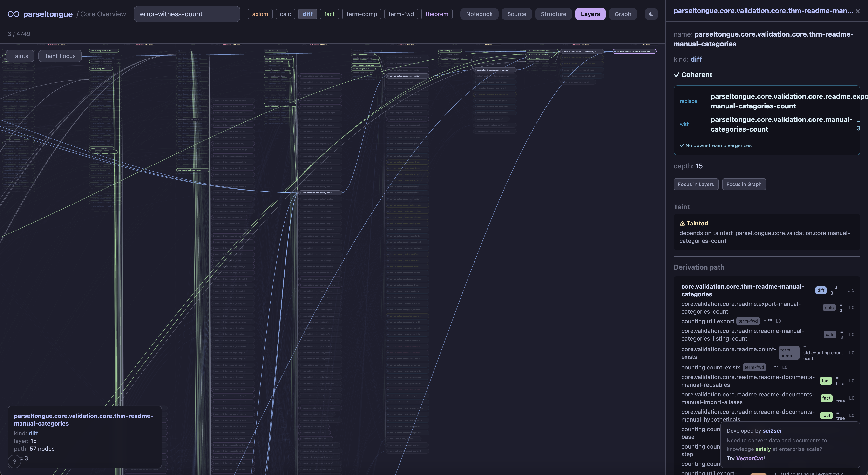Click the Focus in Graph button

pos(744,184)
